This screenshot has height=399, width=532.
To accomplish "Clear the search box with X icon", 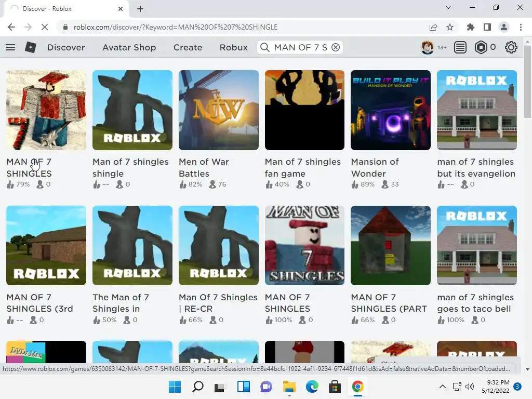I will (336, 47).
